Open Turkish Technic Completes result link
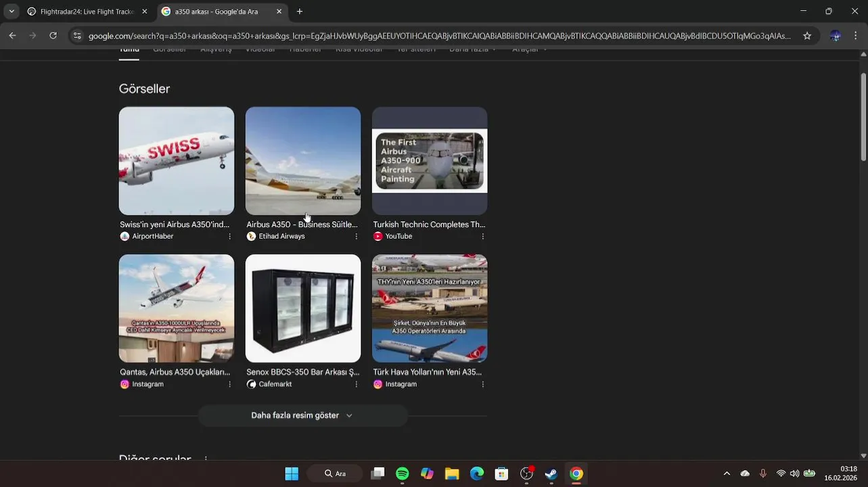The image size is (868, 487). point(429,225)
